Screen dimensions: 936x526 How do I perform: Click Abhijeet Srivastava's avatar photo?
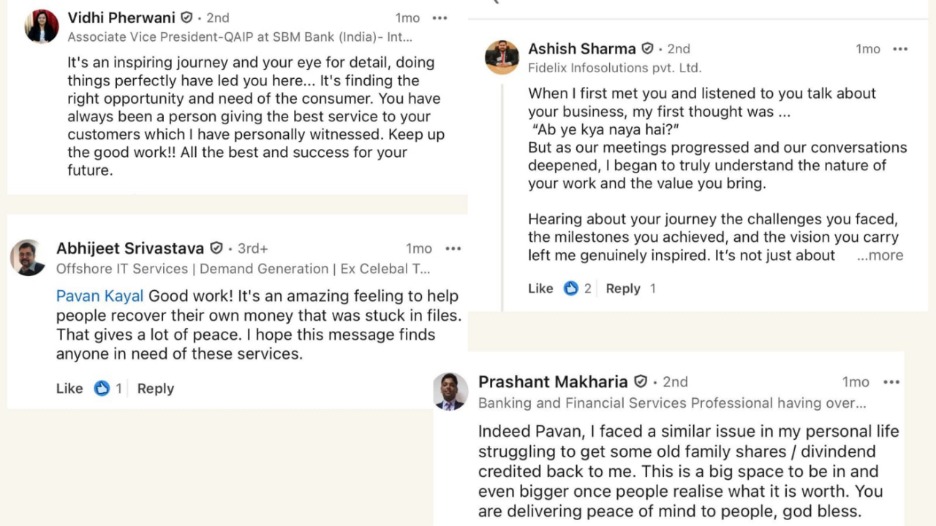(28, 257)
